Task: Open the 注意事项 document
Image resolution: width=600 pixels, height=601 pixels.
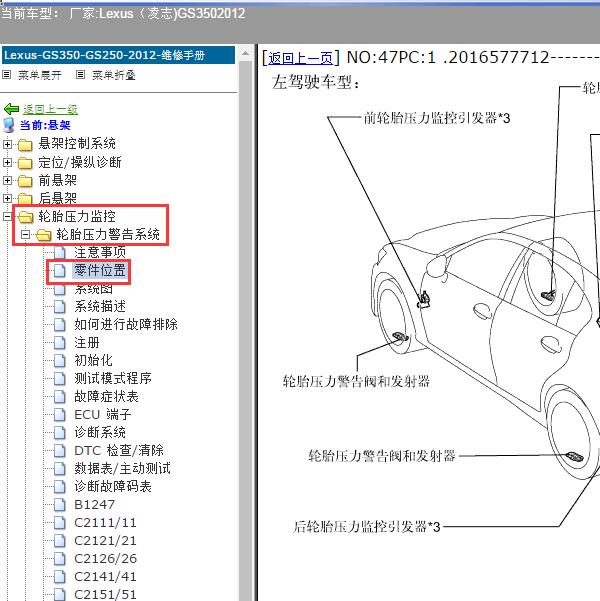Action: [x=100, y=253]
